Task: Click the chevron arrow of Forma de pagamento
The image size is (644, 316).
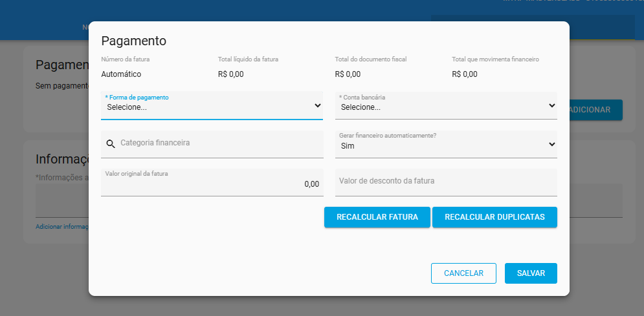Action: (x=318, y=106)
